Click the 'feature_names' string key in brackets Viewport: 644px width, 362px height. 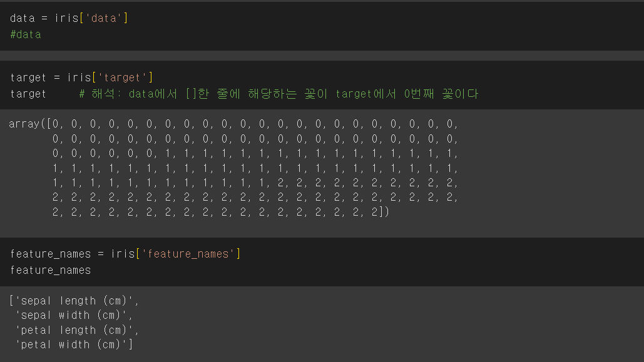(x=188, y=254)
